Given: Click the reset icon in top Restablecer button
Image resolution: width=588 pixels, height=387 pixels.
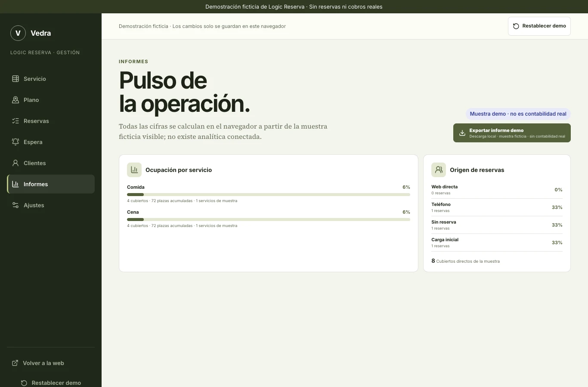Looking at the screenshot, I should (516, 26).
